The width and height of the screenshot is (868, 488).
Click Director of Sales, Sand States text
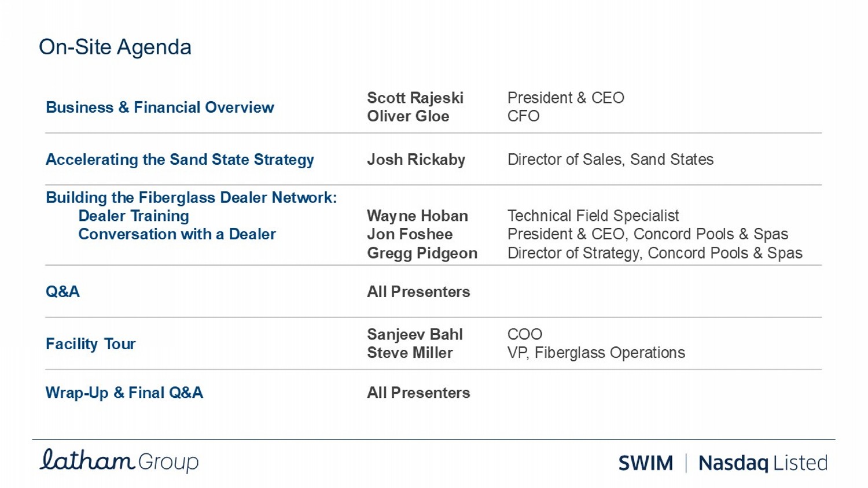(x=610, y=160)
